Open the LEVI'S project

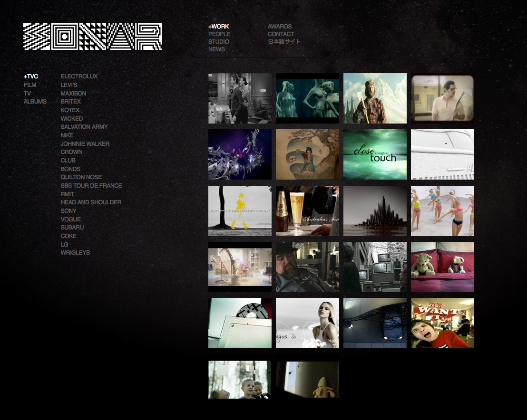[x=69, y=85]
